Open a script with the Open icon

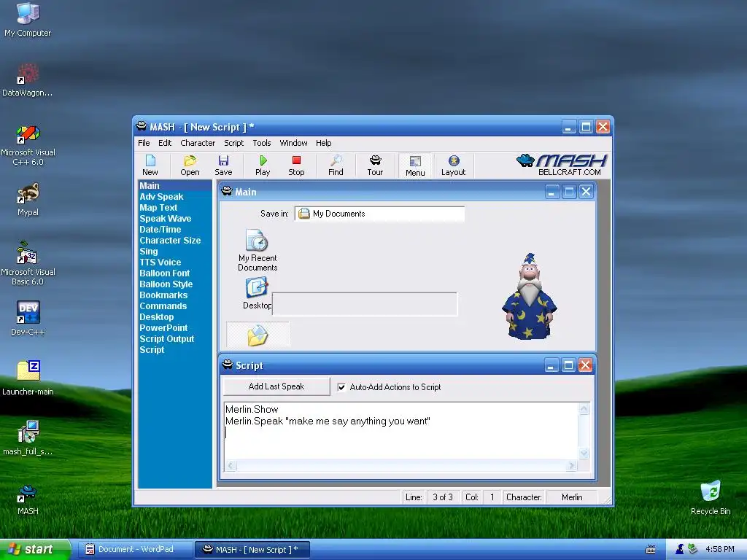pyautogui.click(x=190, y=166)
